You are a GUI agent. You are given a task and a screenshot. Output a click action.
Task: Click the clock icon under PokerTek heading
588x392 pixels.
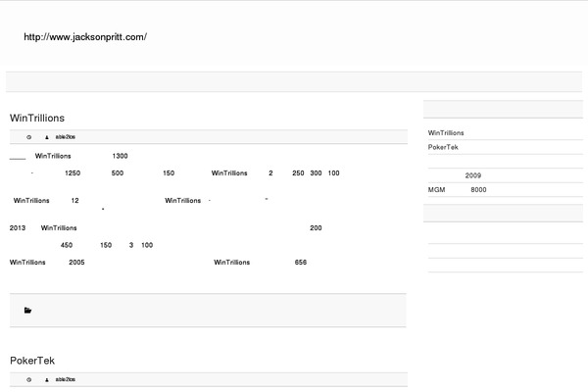coord(28,379)
